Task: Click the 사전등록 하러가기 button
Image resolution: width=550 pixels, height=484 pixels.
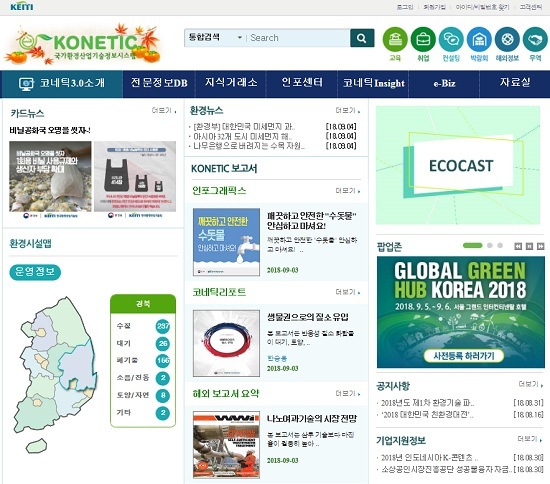Action: pyautogui.click(x=464, y=356)
